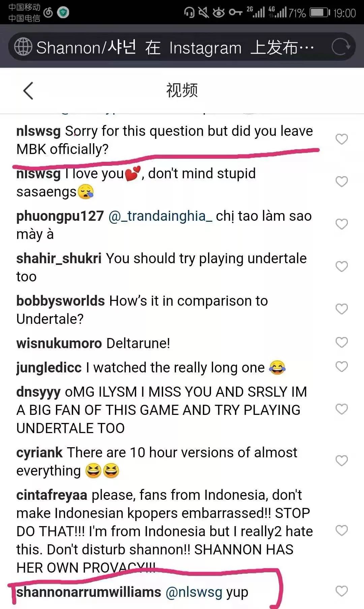Tap the heart beside bobbysworlds' comment
Image resolution: width=364 pixels, height=609 pixels.
[x=341, y=309]
